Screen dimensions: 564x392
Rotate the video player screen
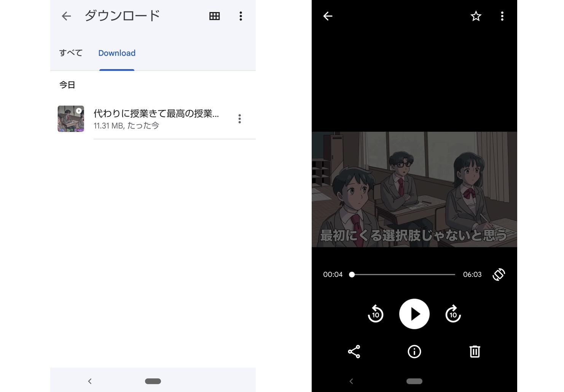[499, 274]
